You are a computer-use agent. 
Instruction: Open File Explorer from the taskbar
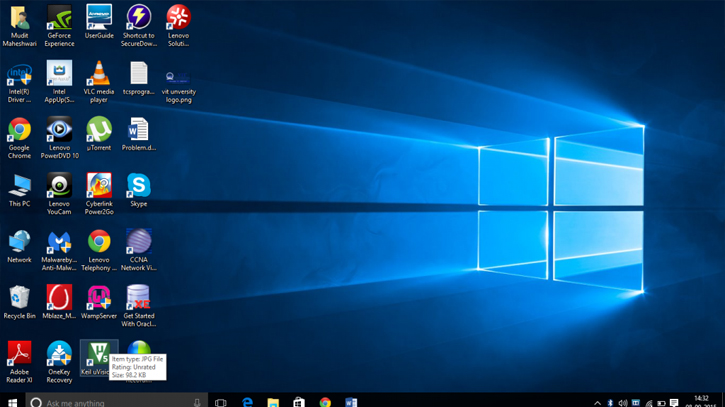[x=273, y=402]
